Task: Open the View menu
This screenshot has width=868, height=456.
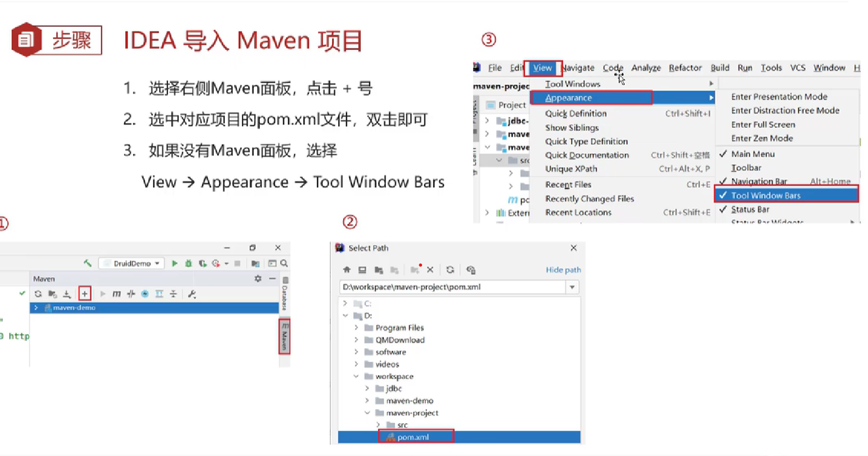Action: [x=542, y=68]
